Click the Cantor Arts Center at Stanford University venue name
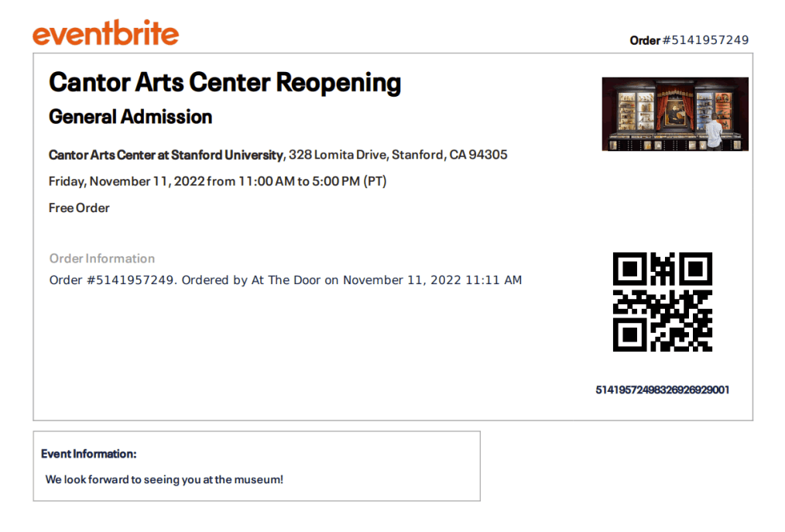Screen dimensions: 785x532 [166, 155]
